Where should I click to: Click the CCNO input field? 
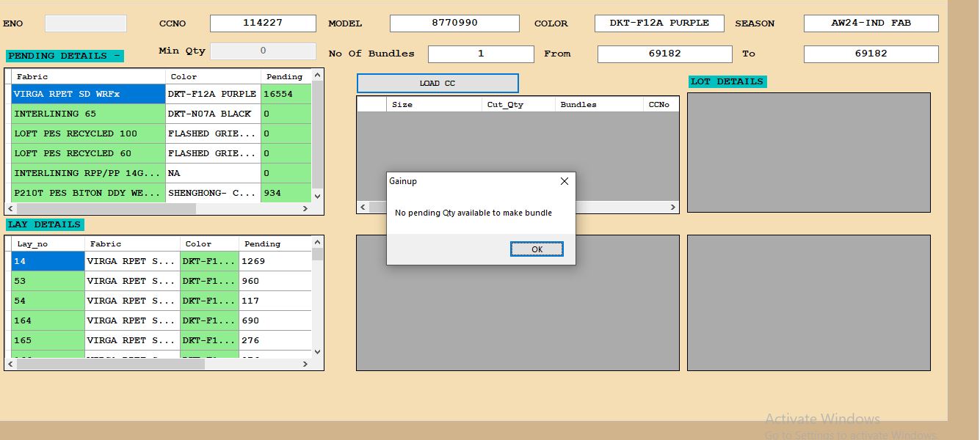pos(263,23)
